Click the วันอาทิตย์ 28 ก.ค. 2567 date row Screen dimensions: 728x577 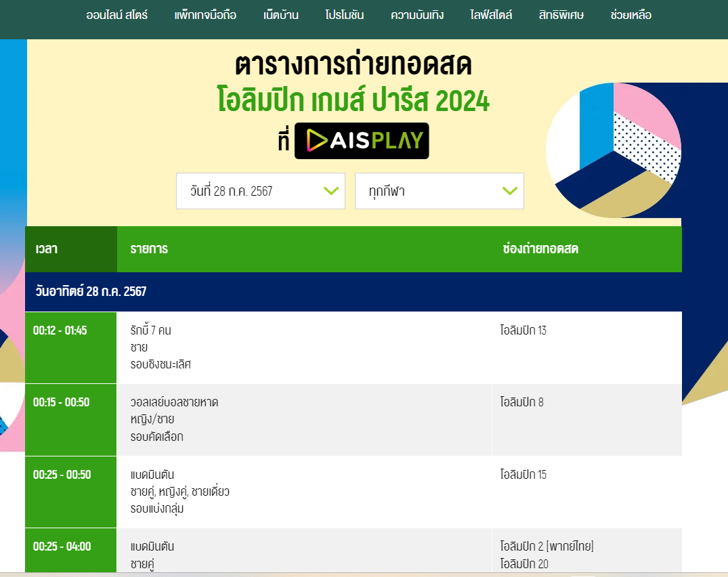[354, 291]
